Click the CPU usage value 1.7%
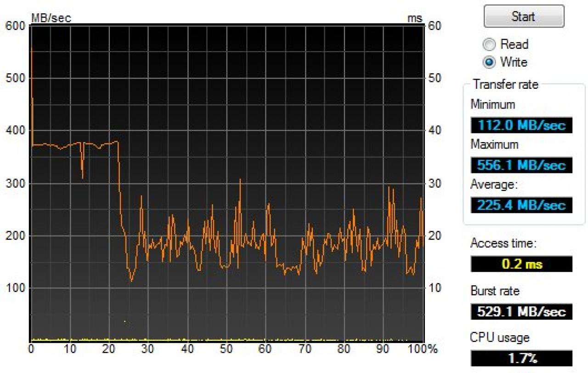 coord(521,358)
